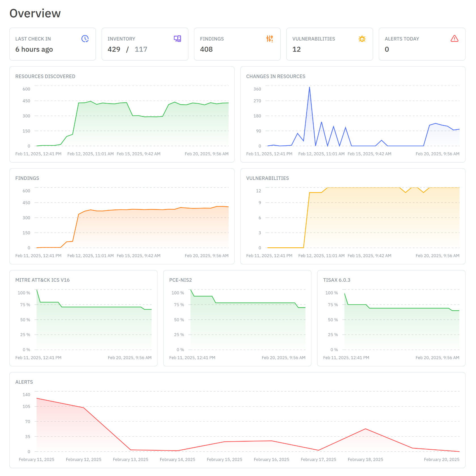This screenshot has height=476, width=476.
Task: Open the PCE-NIS2 compliance chart title
Action: click(x=180, y=280)
